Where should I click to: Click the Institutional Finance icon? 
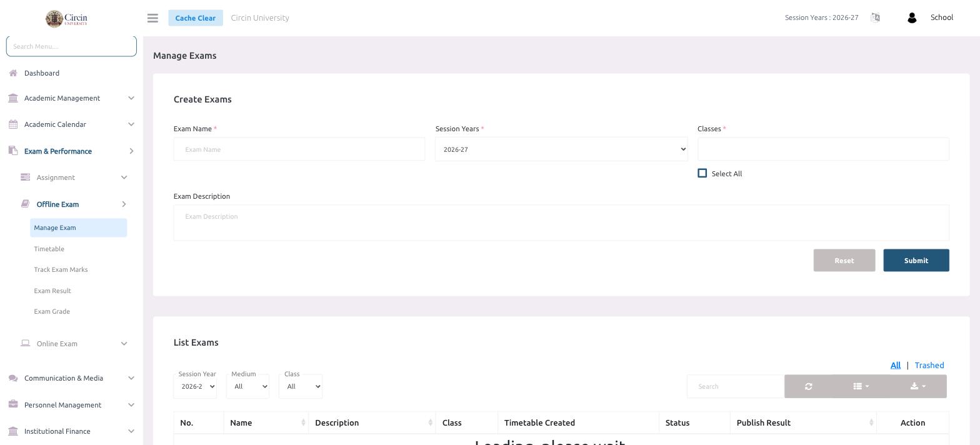(13, 431)
